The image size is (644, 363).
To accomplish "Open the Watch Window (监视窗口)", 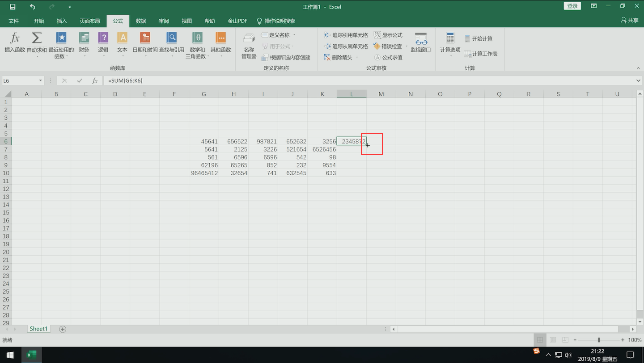I will (x=421, y=42).
